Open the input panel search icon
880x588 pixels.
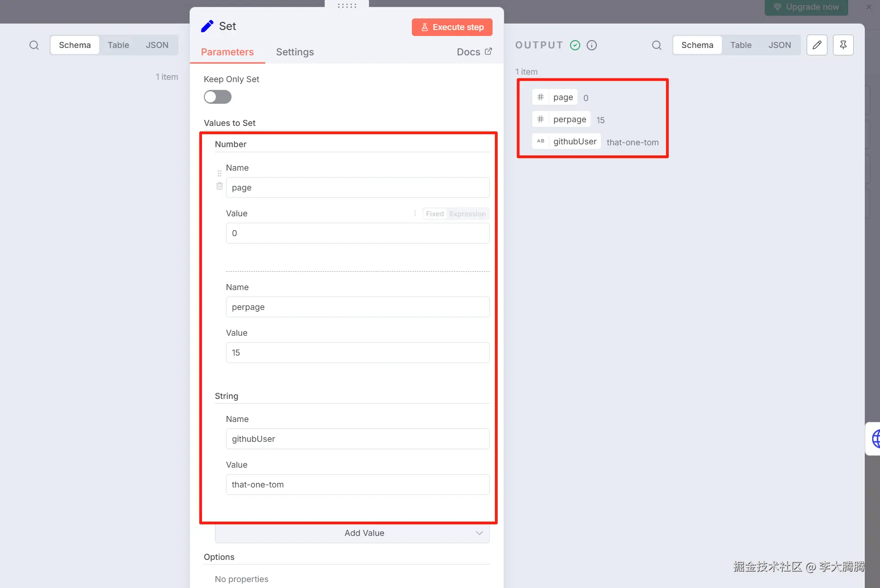(x=34, y=45)
